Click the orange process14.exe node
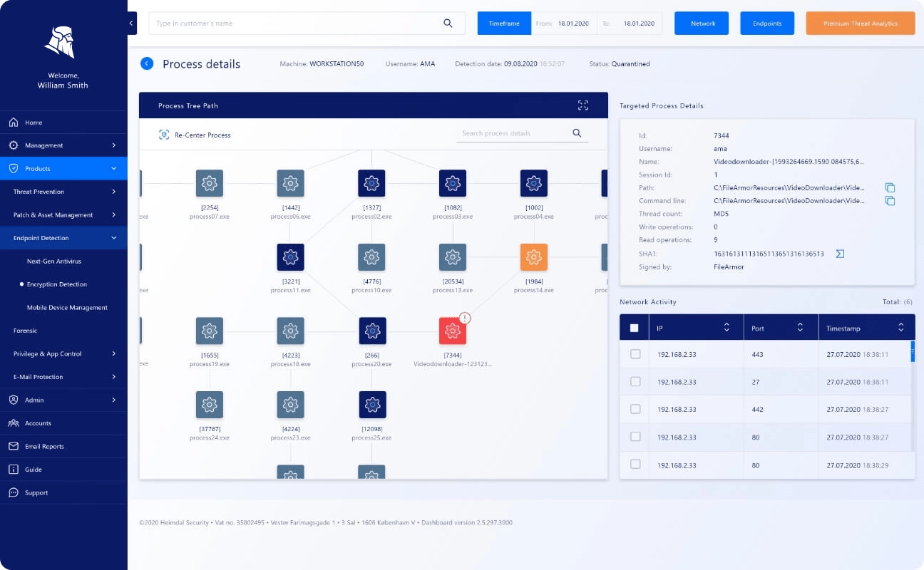The image size is (924, 570). [x=534, y=256]
